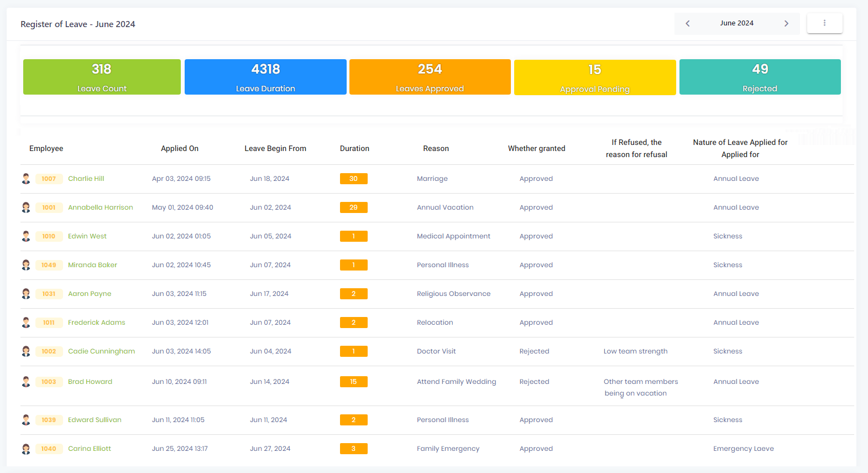Image resolution: width=868 pixels, height=473 pixels.
Task: Open Frederick Adams's employee link
Action: pos(97,323)
